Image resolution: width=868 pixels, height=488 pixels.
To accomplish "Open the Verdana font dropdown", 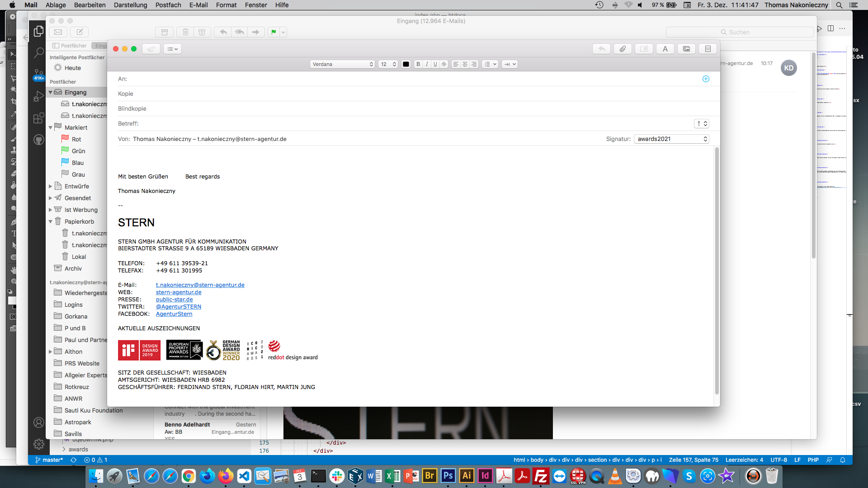I will 343,64.
